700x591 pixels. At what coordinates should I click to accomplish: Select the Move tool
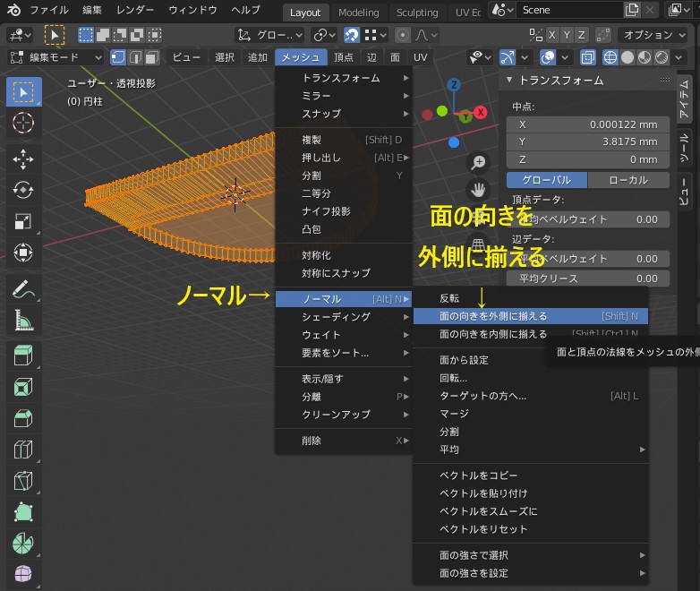click(x=23, y=159)
